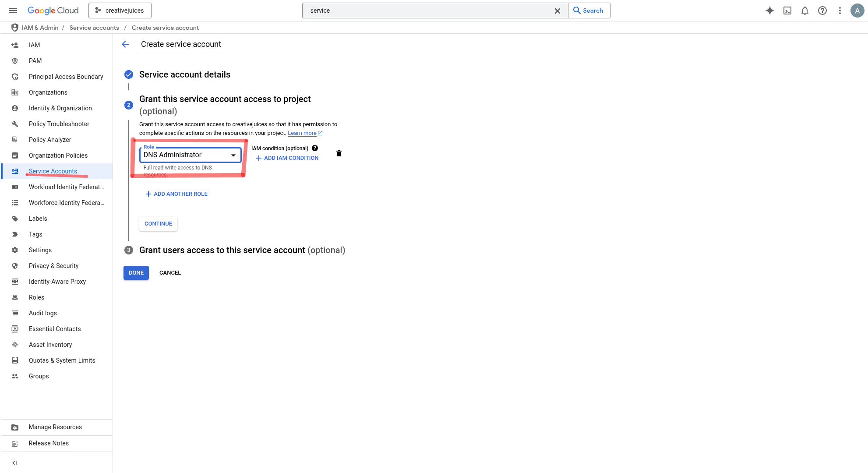Open the creativejuices project selector
Screen dimensions: 868x473
120,11
